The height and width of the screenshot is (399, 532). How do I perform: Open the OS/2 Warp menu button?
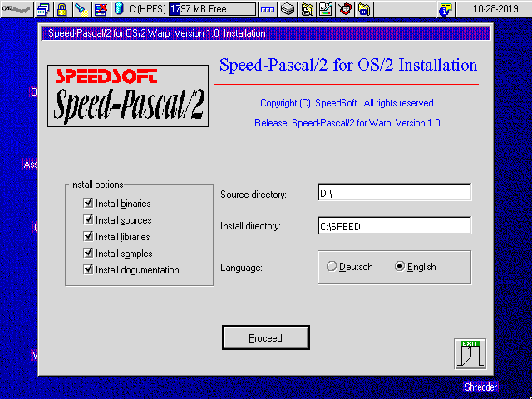pos(17,9)
